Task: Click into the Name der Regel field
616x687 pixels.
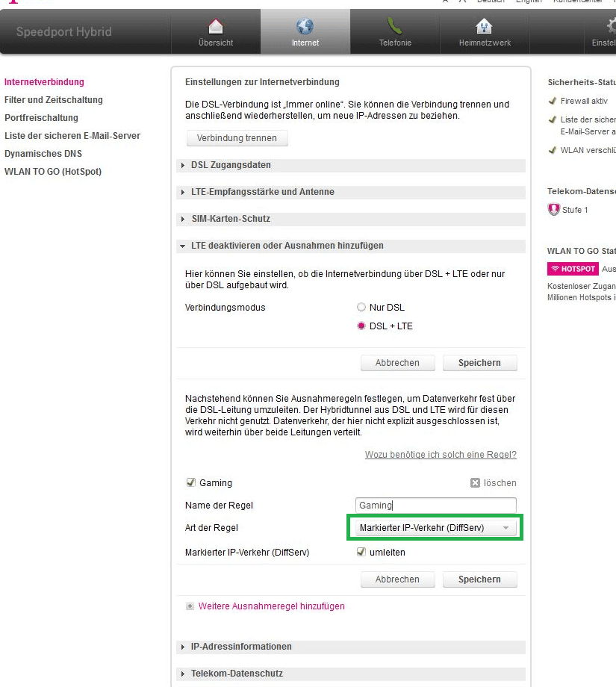Action: pyautogui.click(x=435, y=506)
